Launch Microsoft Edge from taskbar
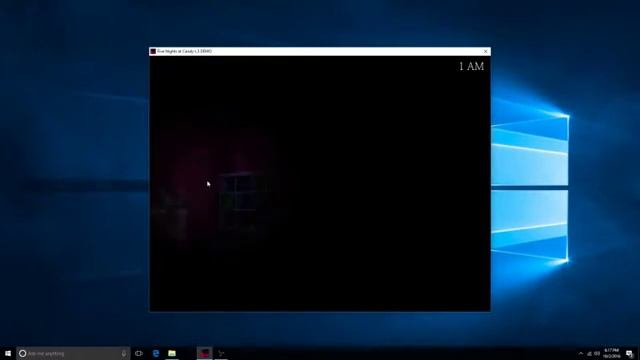The height and width of the screenshot is (360, 640). (x=156, y=353)
